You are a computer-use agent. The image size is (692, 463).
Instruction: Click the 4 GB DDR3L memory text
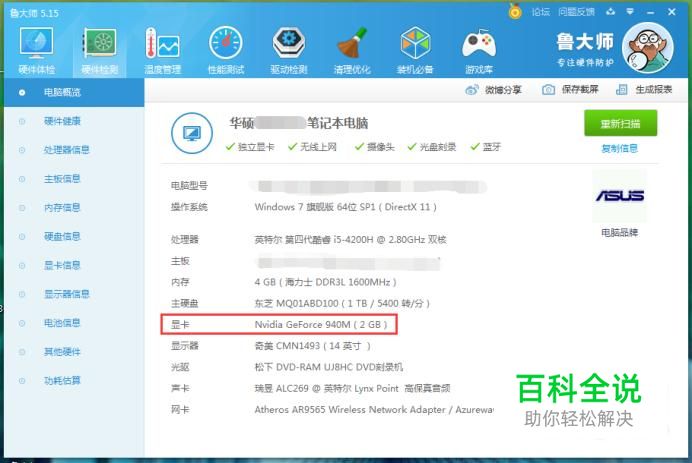coord(325,282)
